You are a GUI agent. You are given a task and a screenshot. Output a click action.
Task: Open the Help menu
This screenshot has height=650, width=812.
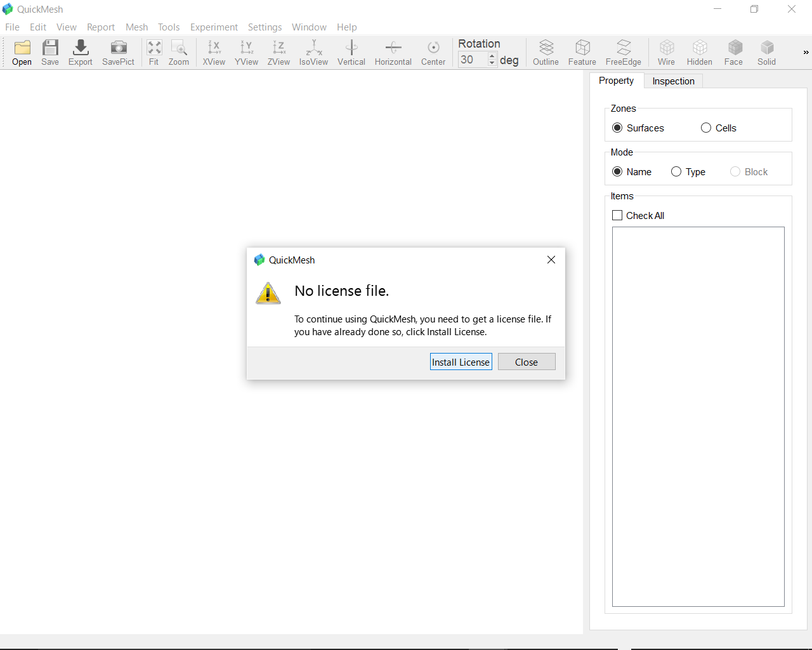point(347,27)
